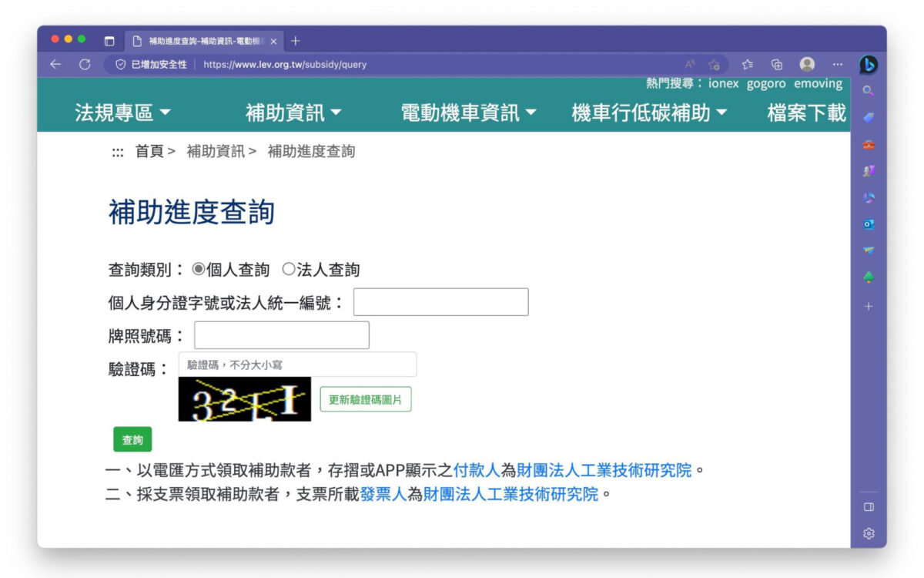Close the 補助進度查詢 browser tab

point(273,42)
